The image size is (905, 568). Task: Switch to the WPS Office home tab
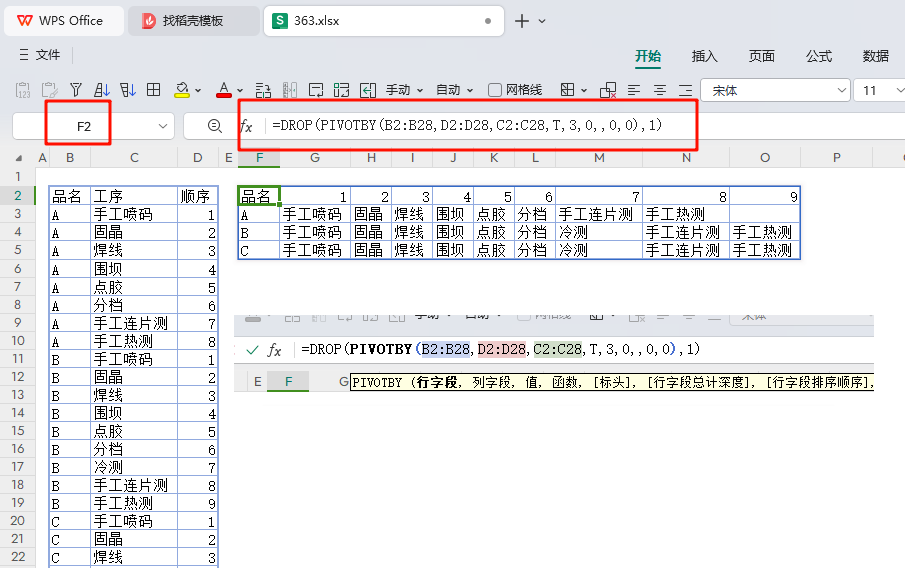[64, 21]
